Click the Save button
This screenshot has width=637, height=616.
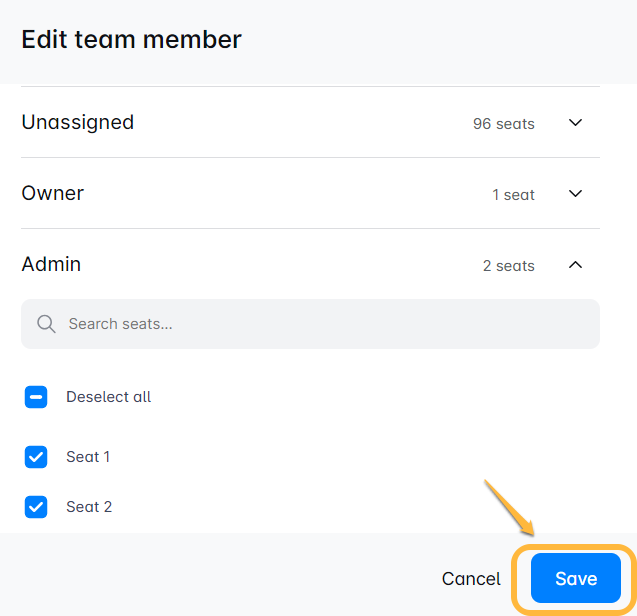click(576, 578)
